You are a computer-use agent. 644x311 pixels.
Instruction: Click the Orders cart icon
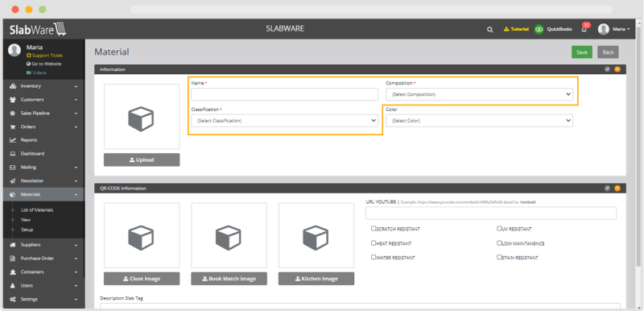coord(13,127)
